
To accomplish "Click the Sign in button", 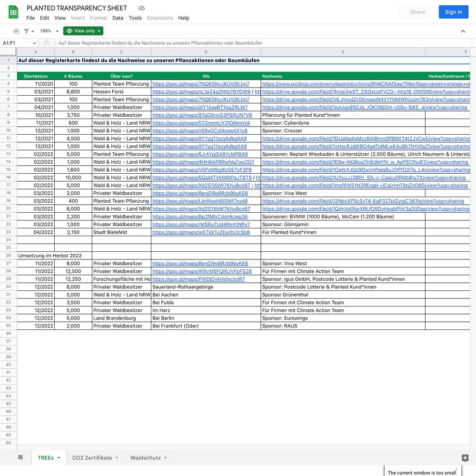I will pyautogui.click(x=453, y=12).
